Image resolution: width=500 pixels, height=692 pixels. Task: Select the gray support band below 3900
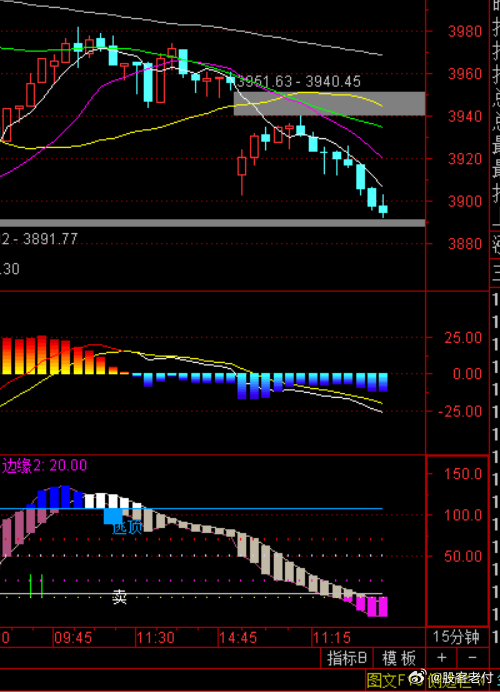point(212,223)
